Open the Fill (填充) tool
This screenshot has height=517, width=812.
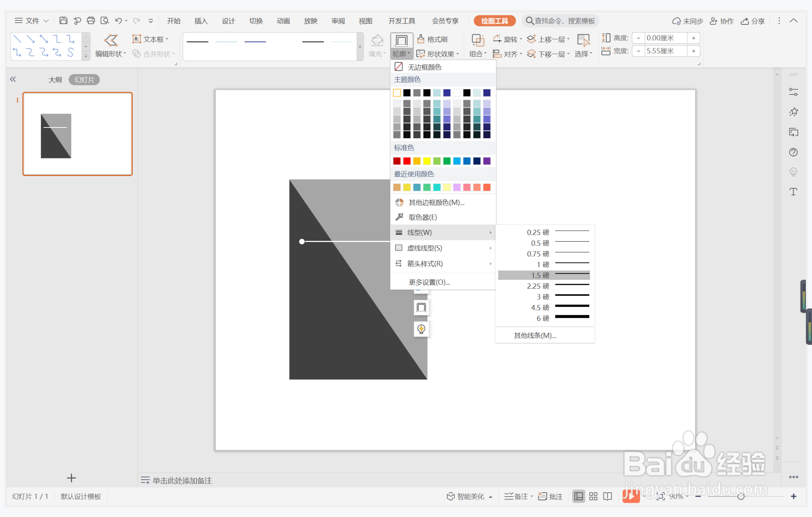tap(377, 46)
